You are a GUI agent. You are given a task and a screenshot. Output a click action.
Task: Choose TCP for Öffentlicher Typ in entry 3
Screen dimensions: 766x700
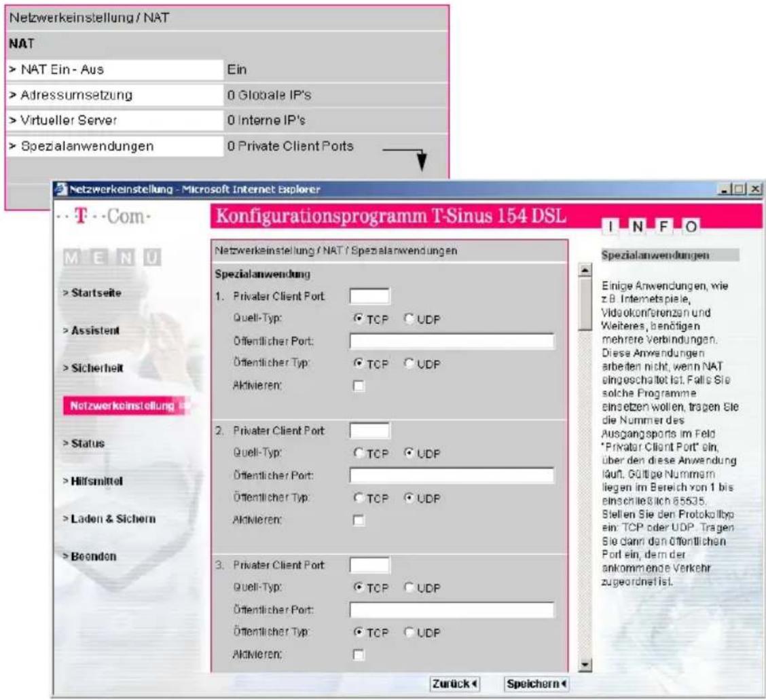pyautogui.click(x=359, y=632)
